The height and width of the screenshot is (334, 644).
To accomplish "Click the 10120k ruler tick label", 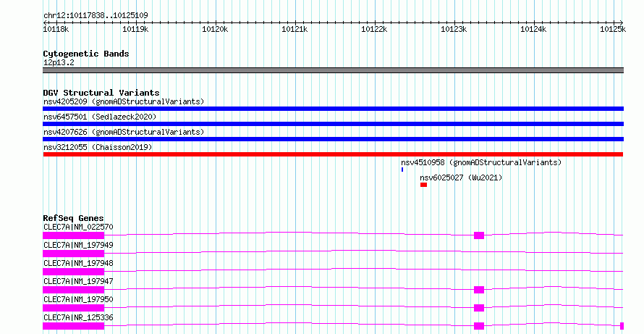I will [x=215, y=29].
